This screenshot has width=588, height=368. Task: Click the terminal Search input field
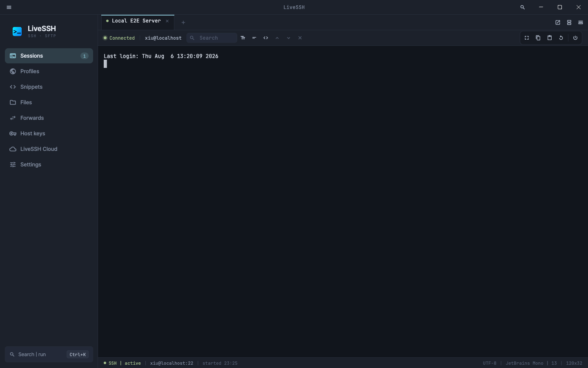212,38
